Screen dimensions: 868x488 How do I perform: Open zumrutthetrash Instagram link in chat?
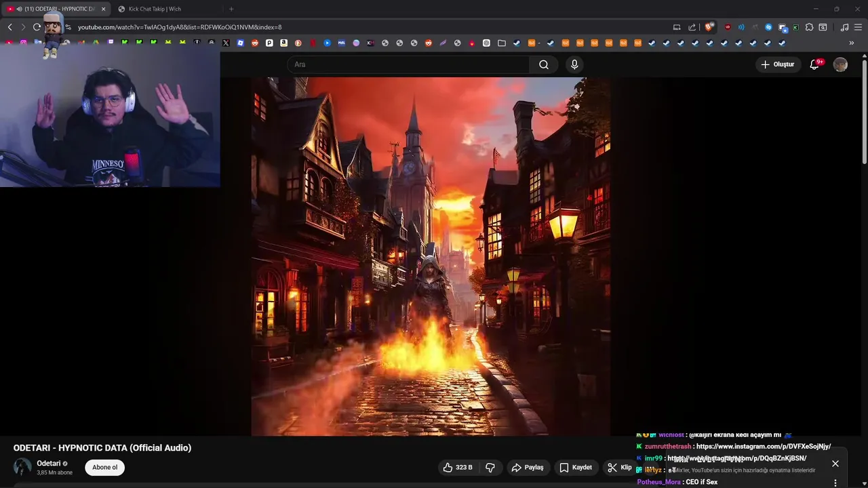(764, 447)
